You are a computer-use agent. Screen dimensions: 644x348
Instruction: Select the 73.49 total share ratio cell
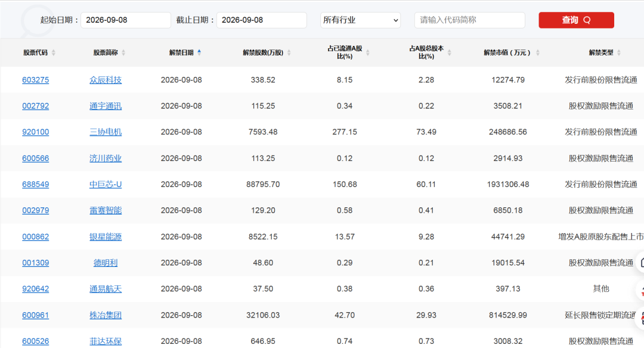click(x=426, y=132)
